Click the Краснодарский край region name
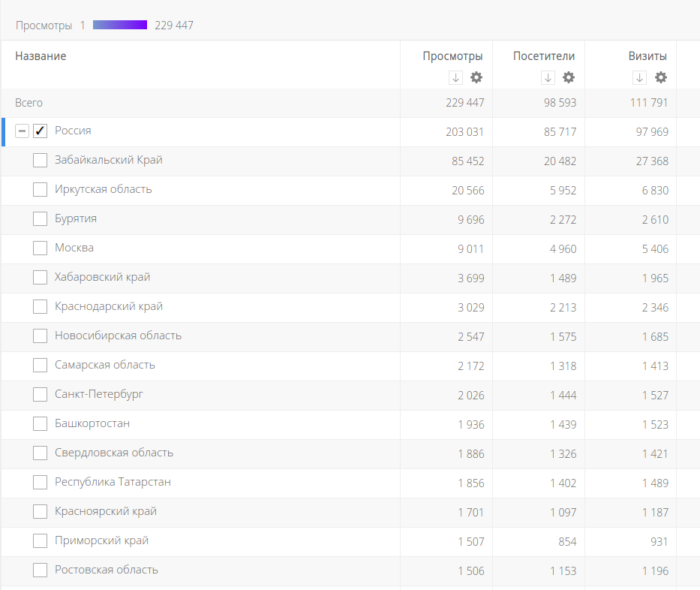700x590 pixels. [109, 306]
